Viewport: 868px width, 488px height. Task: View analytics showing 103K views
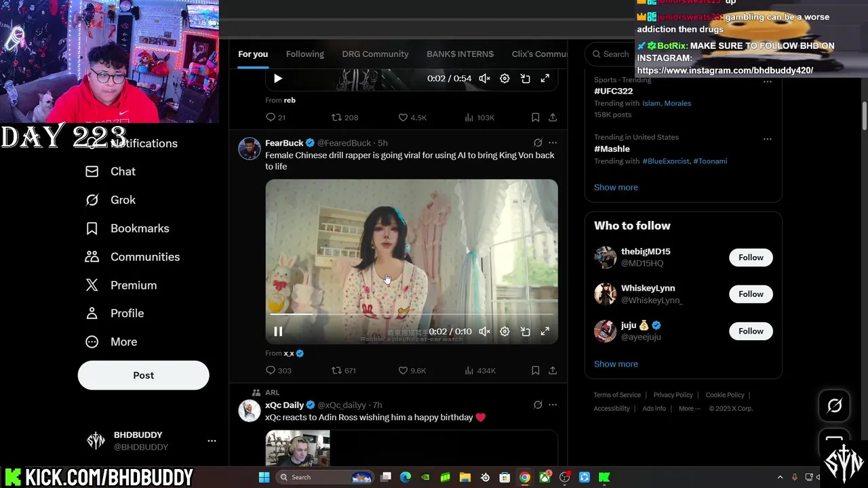479,117
